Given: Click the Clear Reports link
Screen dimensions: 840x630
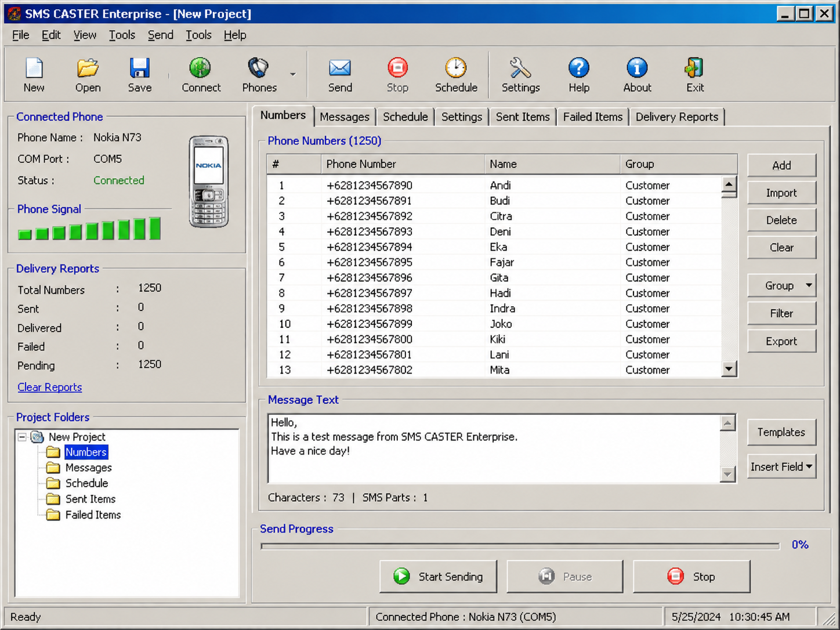Looking at the screenshot, I should pos(49,387).
